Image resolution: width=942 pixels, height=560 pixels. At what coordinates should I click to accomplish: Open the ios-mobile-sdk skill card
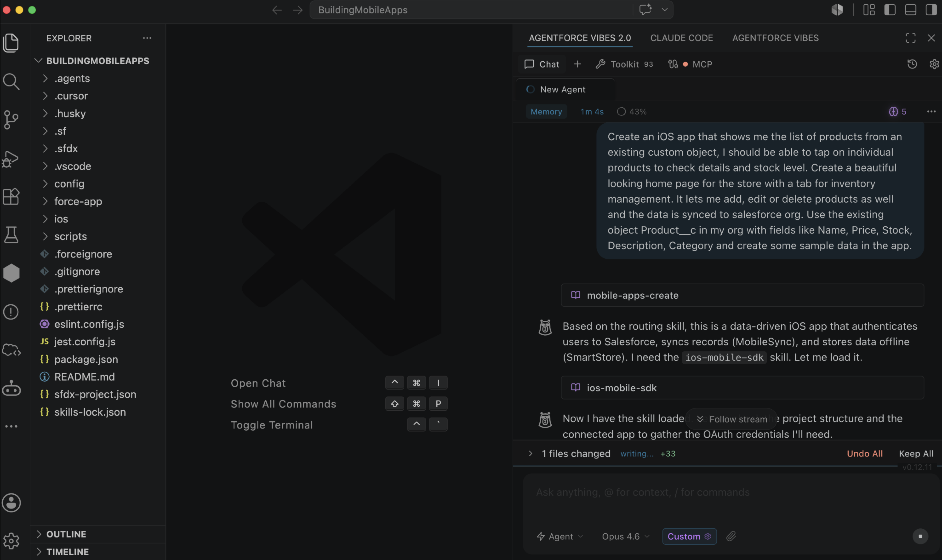point(742,388)
